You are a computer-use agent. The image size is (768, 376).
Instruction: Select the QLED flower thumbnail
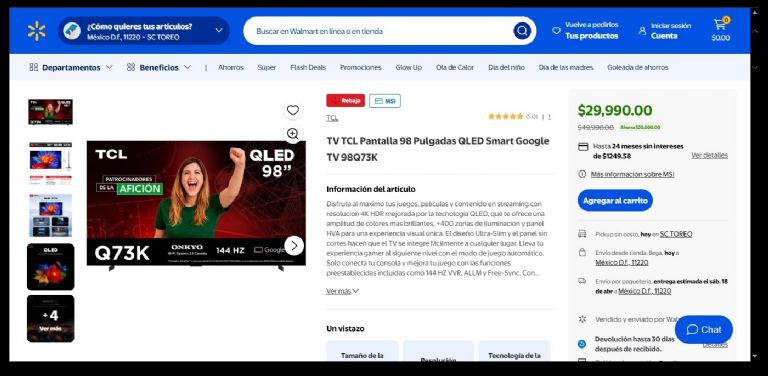tap(50, 267)
